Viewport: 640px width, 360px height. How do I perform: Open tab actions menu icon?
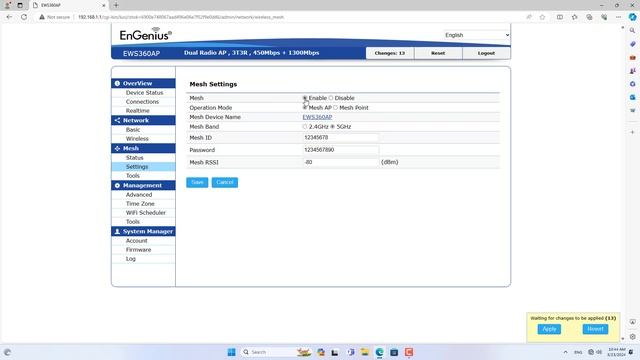pyautogui.click(x=20, y=5)
